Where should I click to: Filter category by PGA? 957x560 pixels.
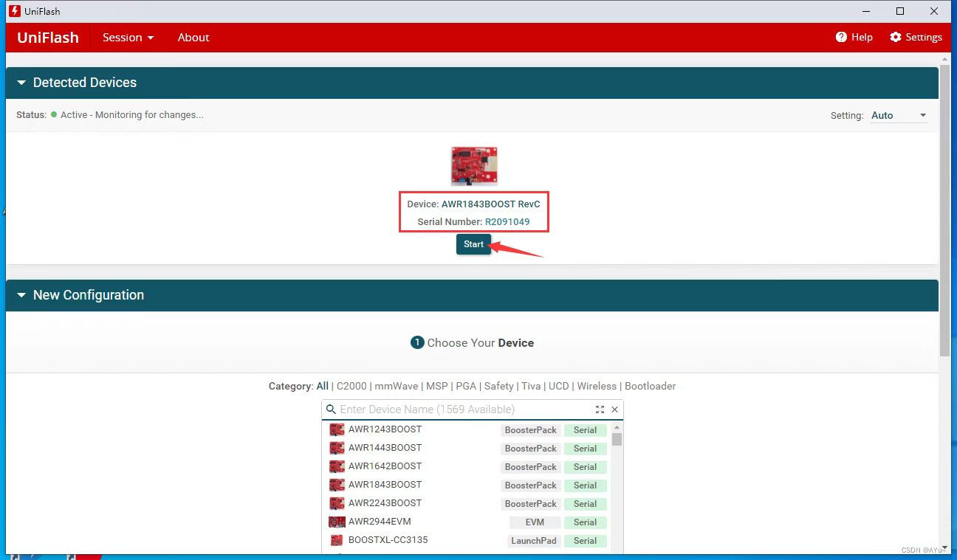[x=466, y=386]
